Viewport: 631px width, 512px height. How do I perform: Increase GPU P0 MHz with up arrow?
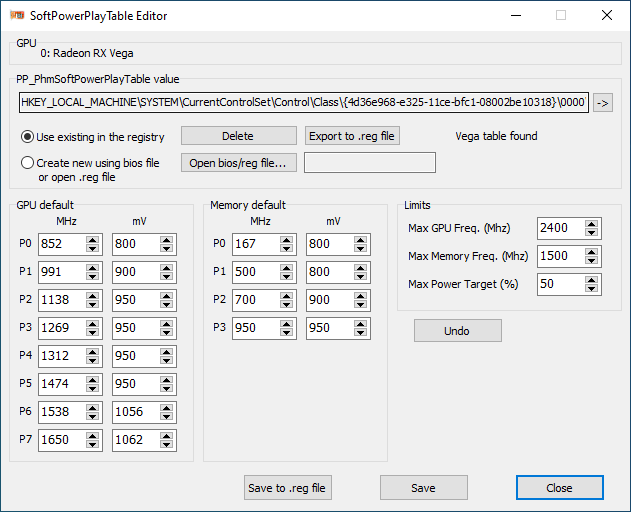pyautogui.click(x=93, y=240)
